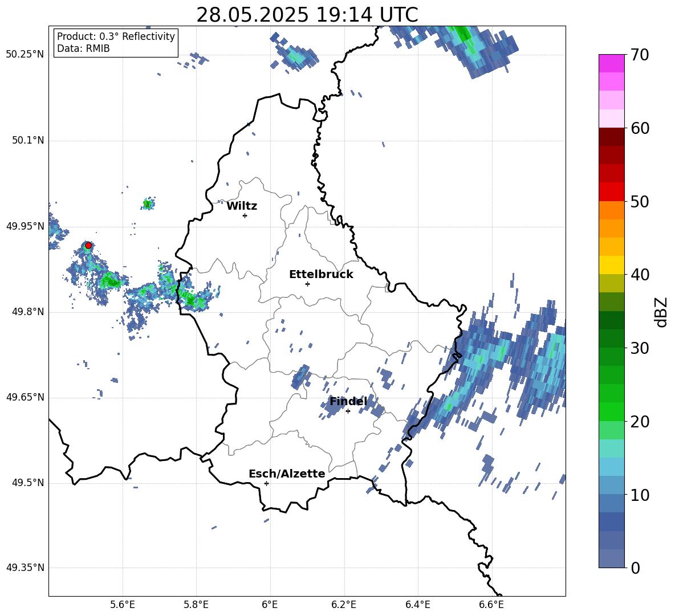Click the 6.4°E longitude tick label
Image resolution: width=675 pixels, height=616 pixels.
click(x=417, y=605)
